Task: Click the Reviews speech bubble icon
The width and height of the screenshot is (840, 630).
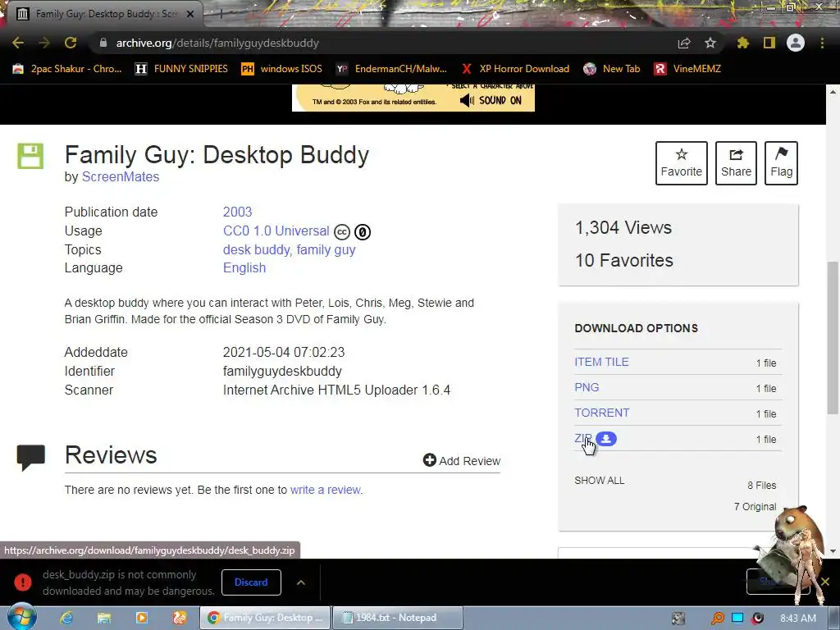Action: coord(31,458)
